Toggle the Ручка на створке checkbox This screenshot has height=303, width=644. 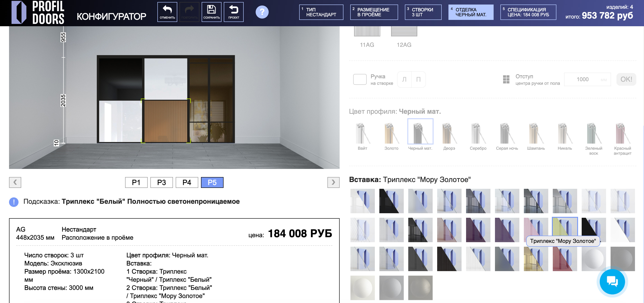tap(360, 79)
